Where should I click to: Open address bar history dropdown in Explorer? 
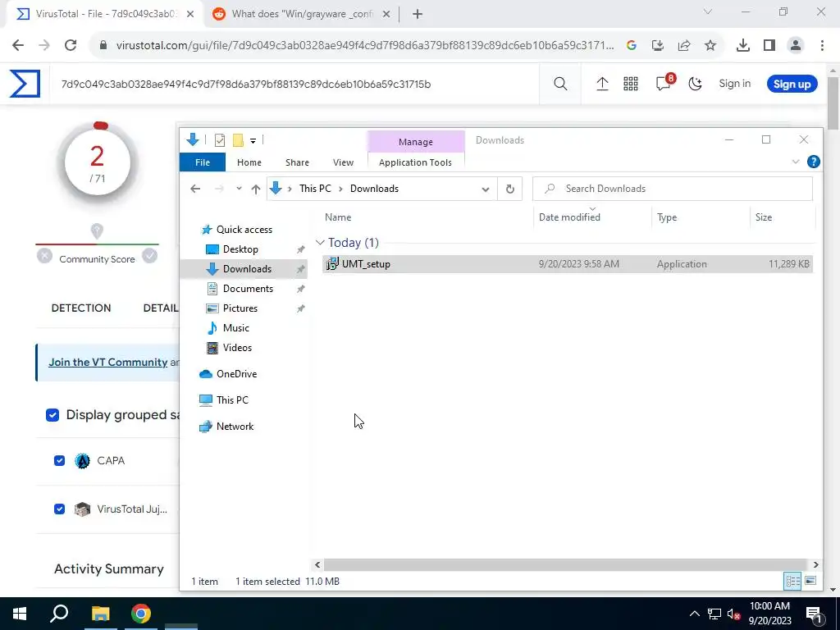click(x=486, y=189)
